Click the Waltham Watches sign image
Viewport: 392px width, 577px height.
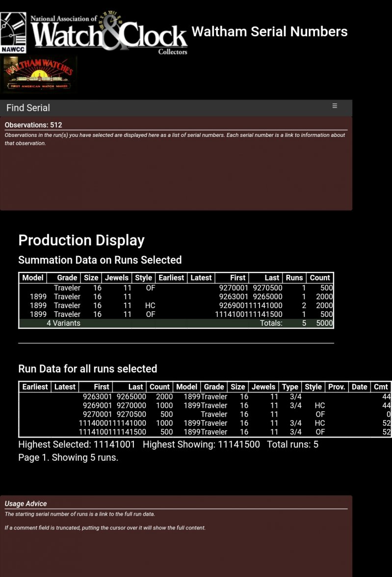(x=39, y=75)
